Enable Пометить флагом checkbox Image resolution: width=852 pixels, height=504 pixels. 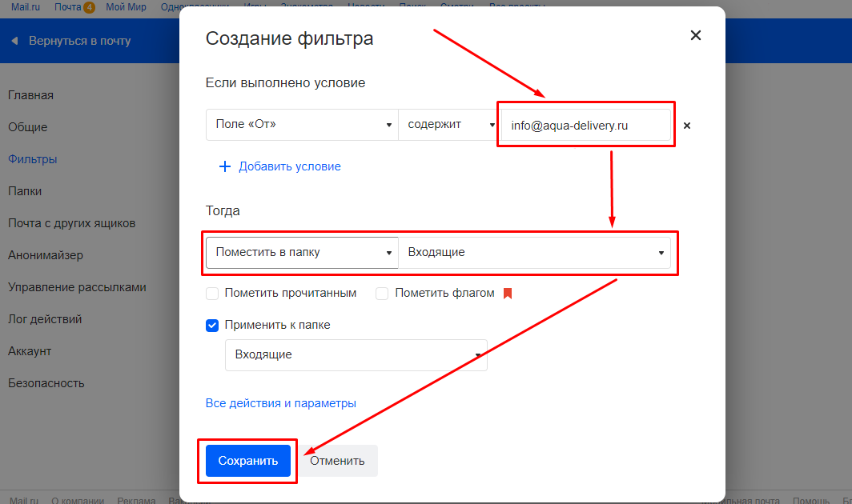382,294
